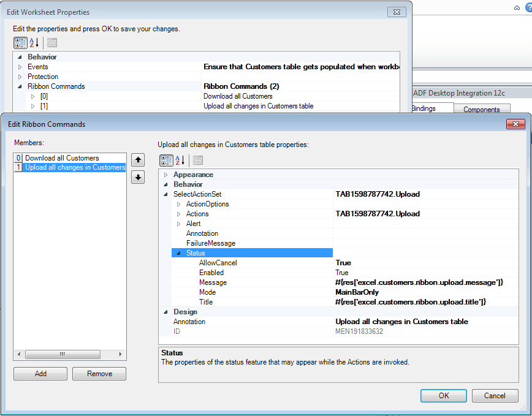Click the Remove member button
The height and width of the screenshot is (416, 532).
(x=99, y=374)
